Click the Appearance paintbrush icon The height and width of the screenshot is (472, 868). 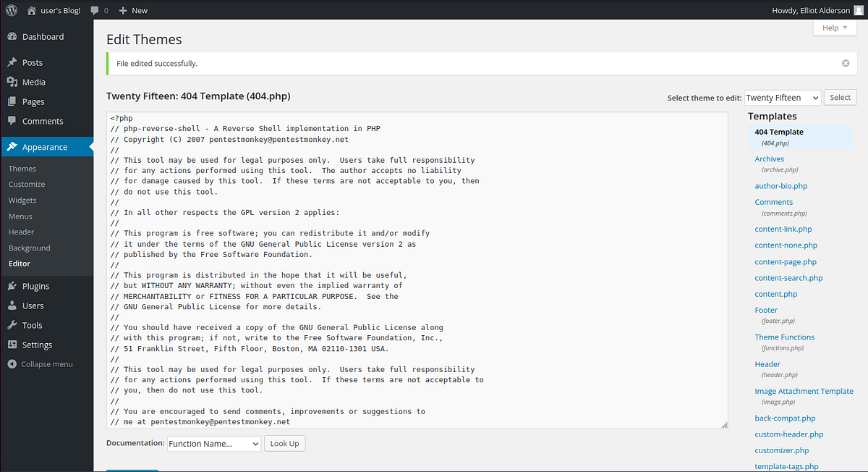(12, 147)
